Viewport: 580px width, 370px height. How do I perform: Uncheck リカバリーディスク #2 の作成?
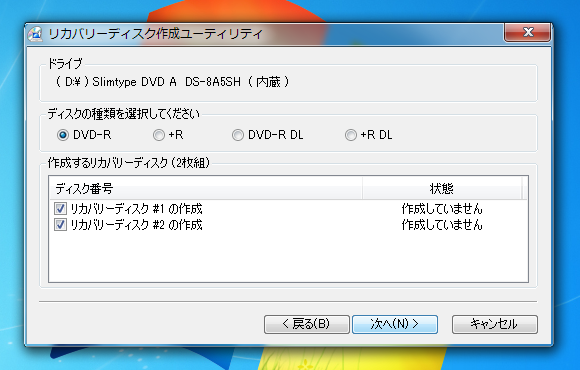tap(60, 225)
